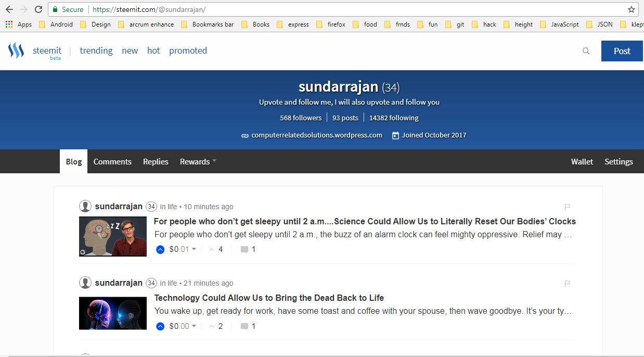The height and width of the screenshot is (357, 644).
Task: Open the height bookmarks folder
Action: (x=518, y=24)
